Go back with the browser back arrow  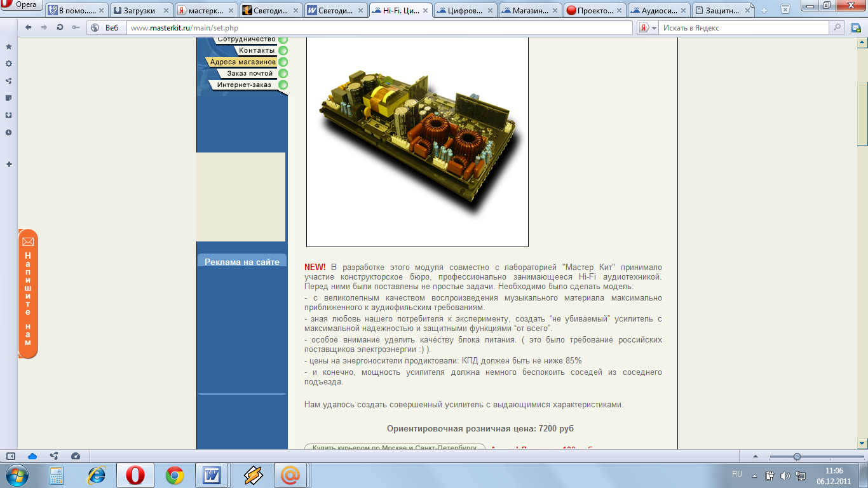coord(29,27)
